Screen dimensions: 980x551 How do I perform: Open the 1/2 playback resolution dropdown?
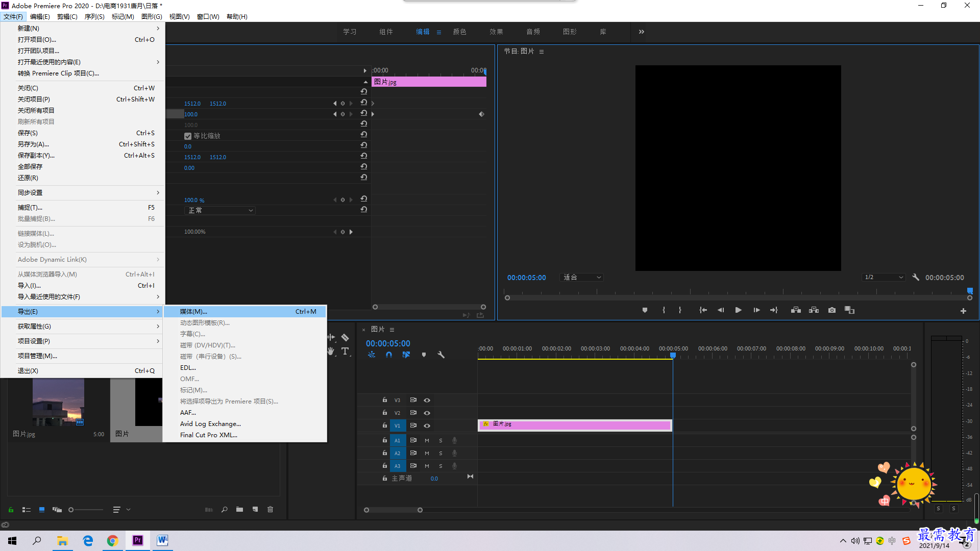click(x=884, y=277)
